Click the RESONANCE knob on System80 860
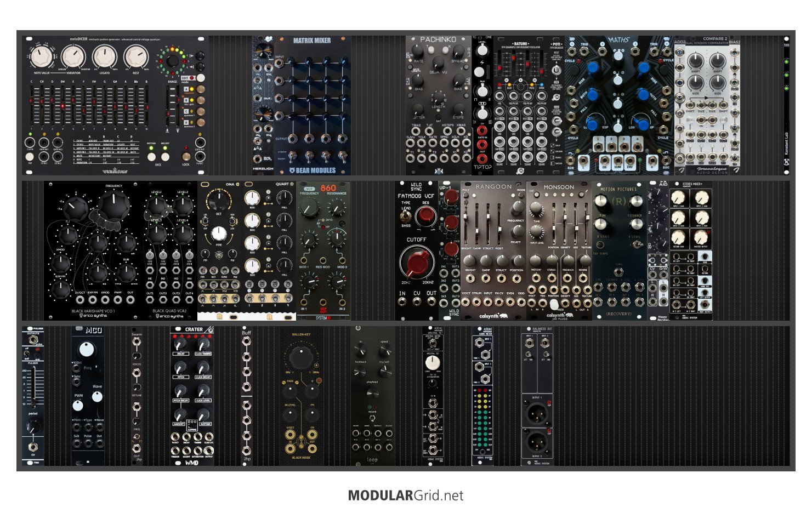 tap(337, 207)
